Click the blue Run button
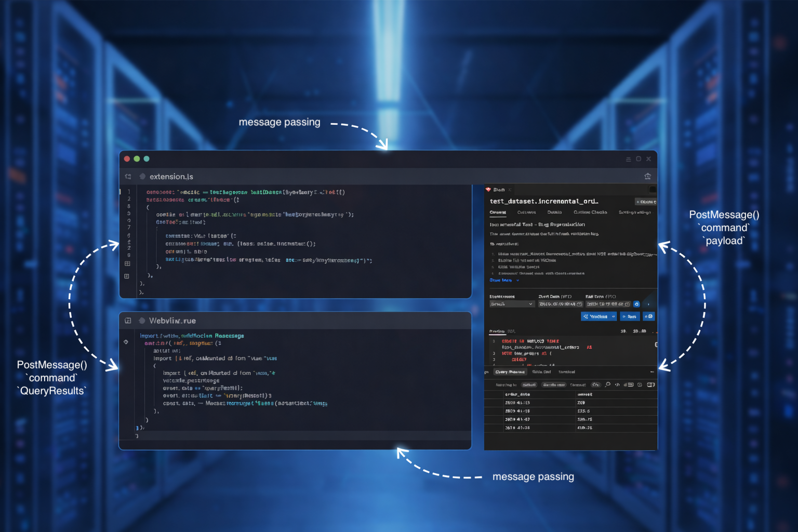Viewport: 798px width, 532px height. (630, 316)
